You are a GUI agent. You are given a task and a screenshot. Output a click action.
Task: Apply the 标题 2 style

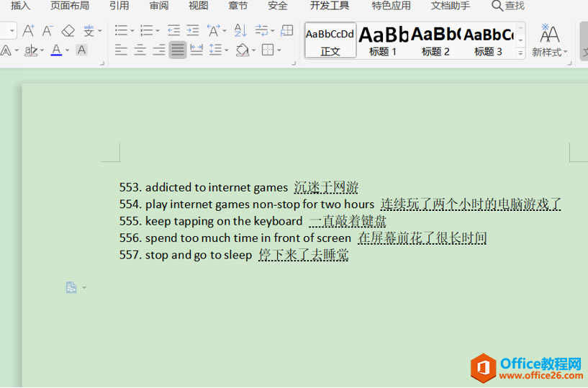click(435, 40)
